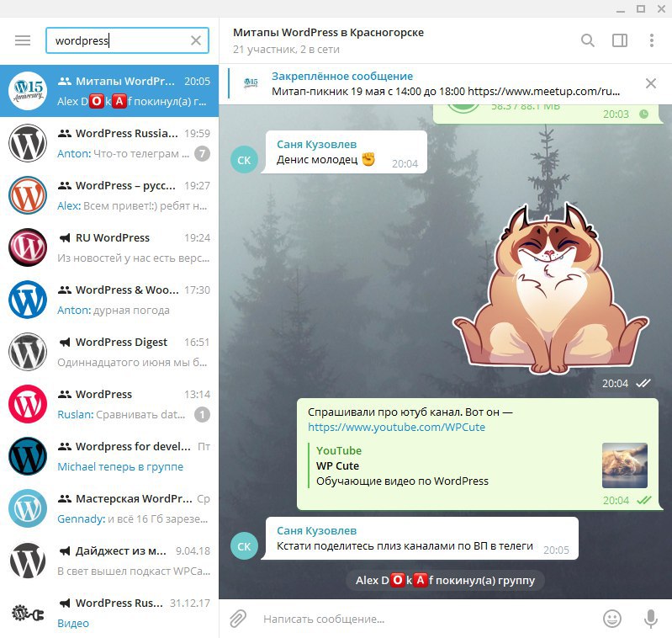This screenshot has height=638, width=672.
Task: Click the cat sticker in chat
Action: (x=551, y=290)
